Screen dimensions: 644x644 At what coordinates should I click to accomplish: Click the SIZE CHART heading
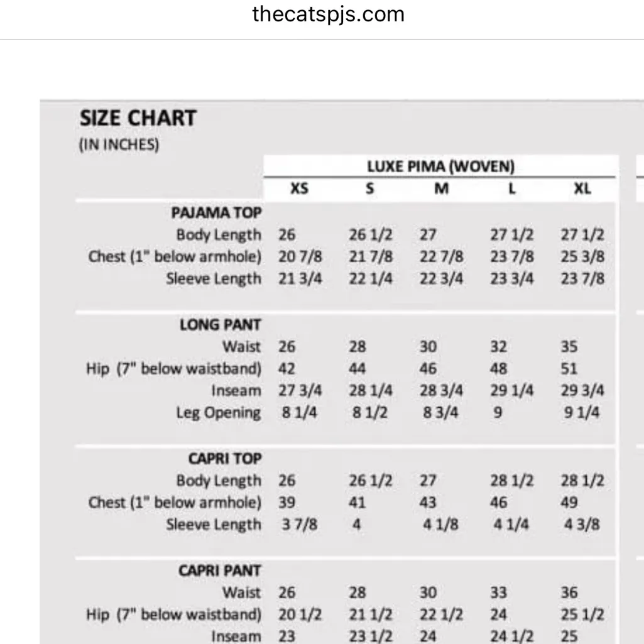[x=138, y=118]
